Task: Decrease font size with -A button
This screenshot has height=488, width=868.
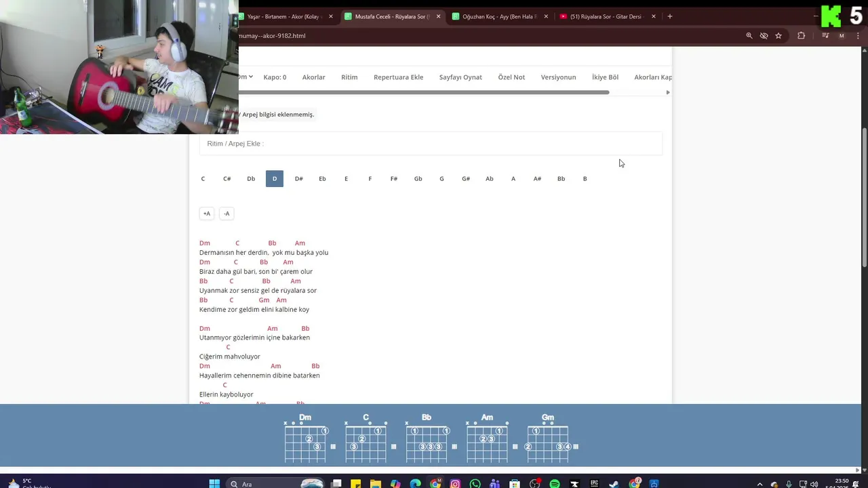Action: pos(226,213)
